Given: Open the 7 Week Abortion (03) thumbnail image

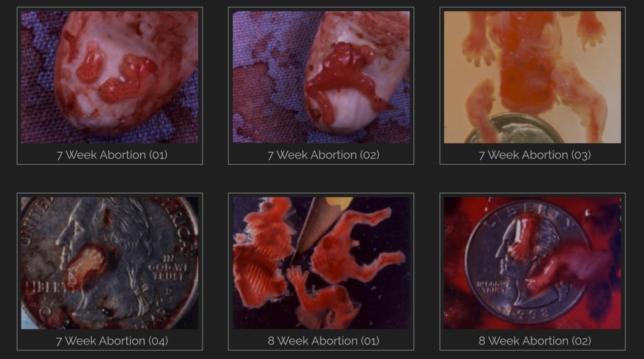Looking at the screenshot, I should point(533,77).
